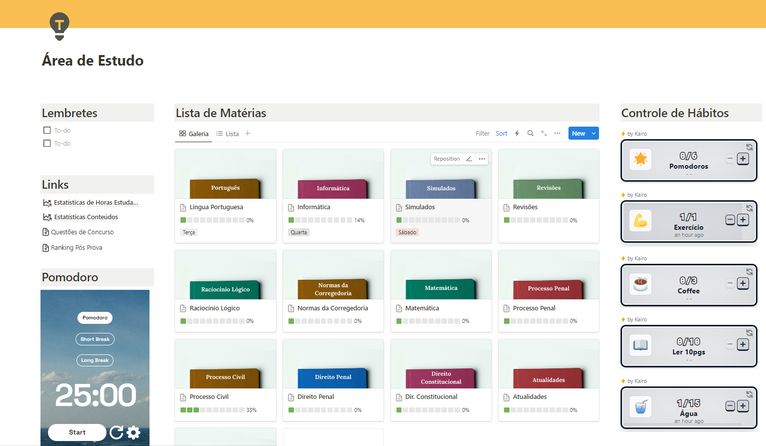This screenshot has width=766, height=446.
Task: Create a new entry with New button
Action: [x=578, y=133]
